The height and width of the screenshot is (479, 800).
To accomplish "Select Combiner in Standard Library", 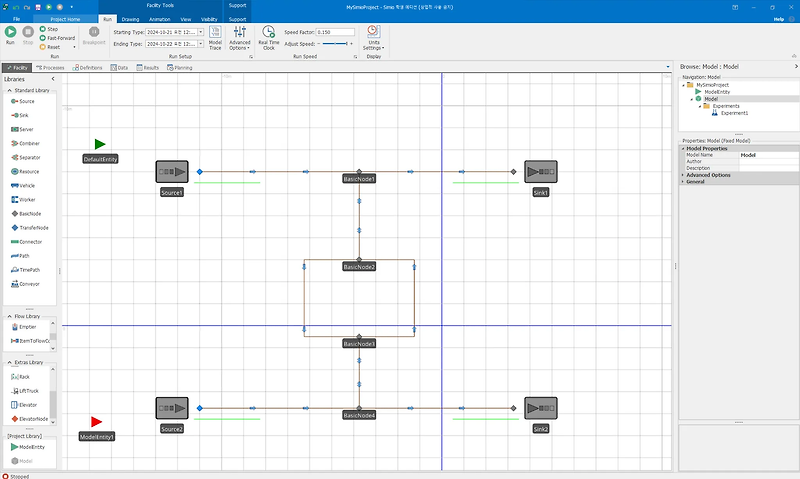I will (x=25, y=143).
